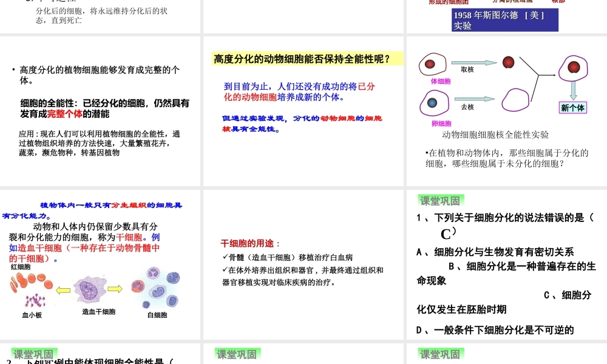The width and height of the screenshot is (607, 364).
Task: Click the white blood cells image
Action: pos(156,288)
